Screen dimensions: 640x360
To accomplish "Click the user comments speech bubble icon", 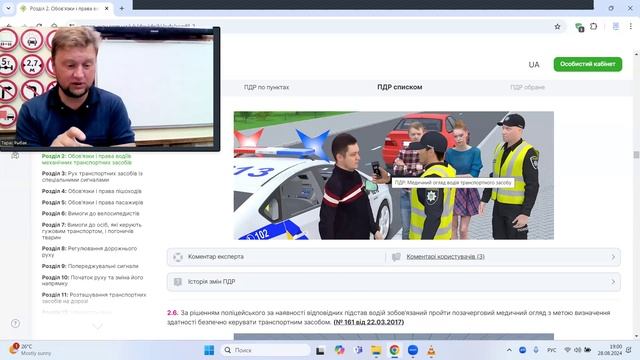I will click(x=396, y=257).
